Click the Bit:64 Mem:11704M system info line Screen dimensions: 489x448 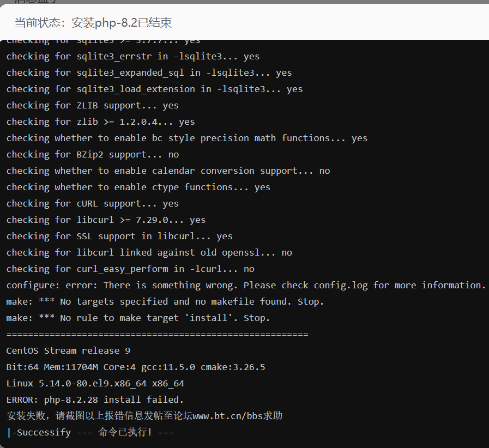click(x=135, y=367)
